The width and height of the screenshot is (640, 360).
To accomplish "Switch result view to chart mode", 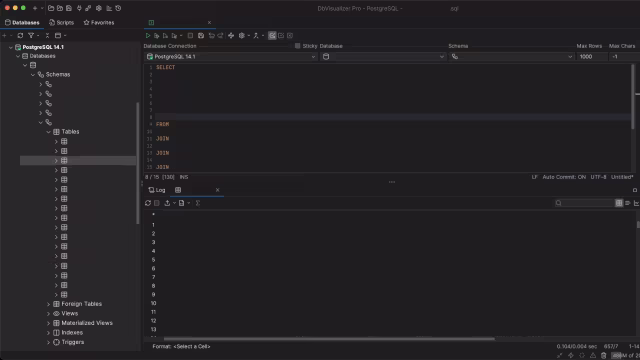I will [x=637, y=203].
